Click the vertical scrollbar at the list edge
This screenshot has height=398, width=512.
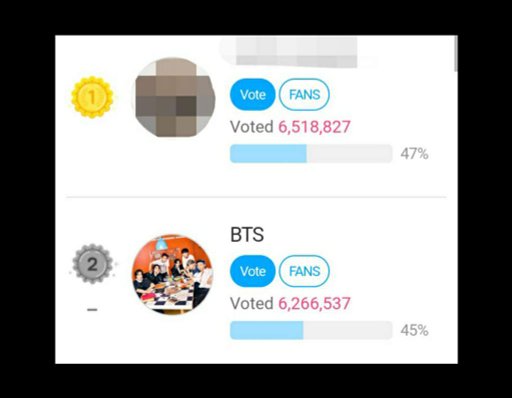[x=456, y=54]
